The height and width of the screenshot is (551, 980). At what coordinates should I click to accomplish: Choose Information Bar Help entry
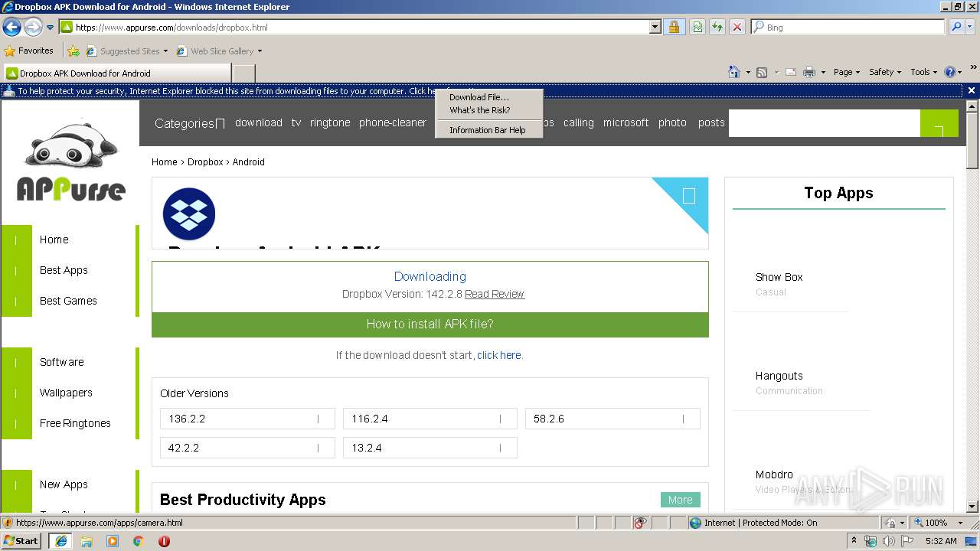tap(489, 130)
